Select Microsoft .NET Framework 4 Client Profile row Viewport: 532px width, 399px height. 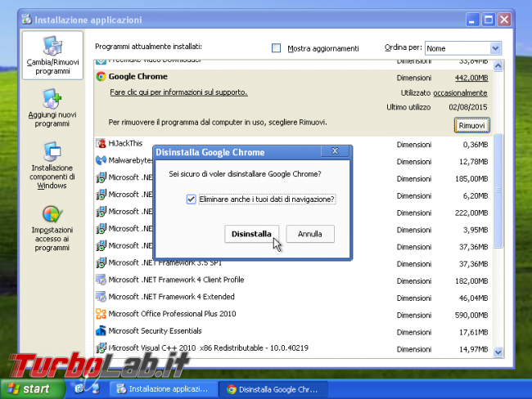293,280
